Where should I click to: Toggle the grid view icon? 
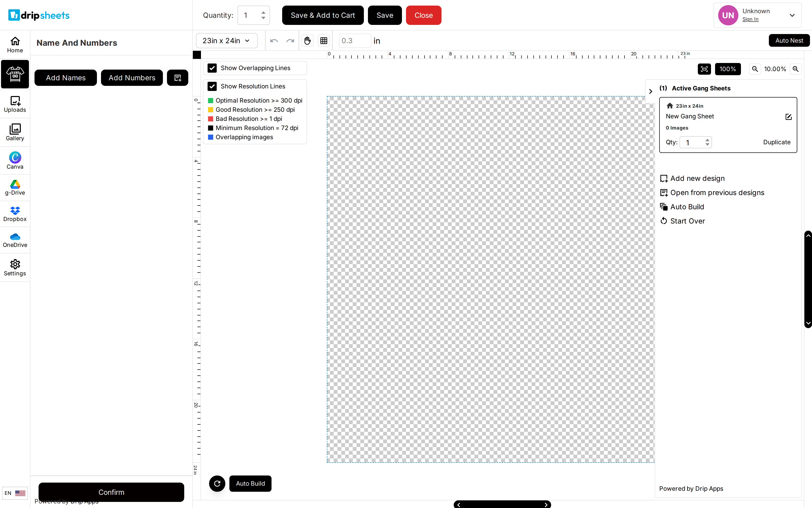click(324, 41)
